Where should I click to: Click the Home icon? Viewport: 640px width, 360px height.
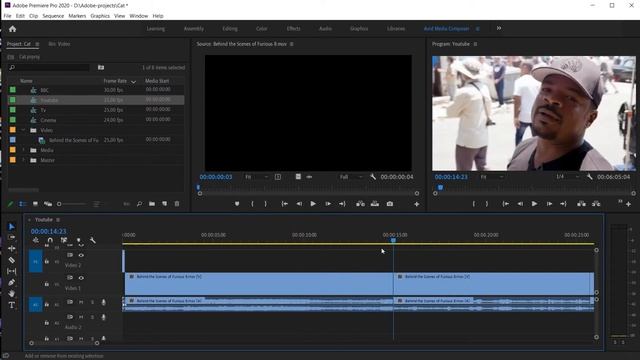[13, 29]
